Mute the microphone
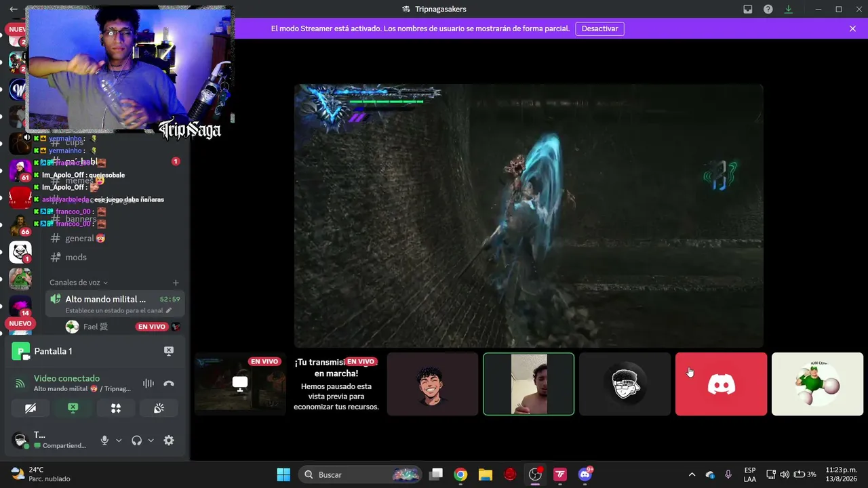The height and width of the screenshot is (488, 868). 104,441
